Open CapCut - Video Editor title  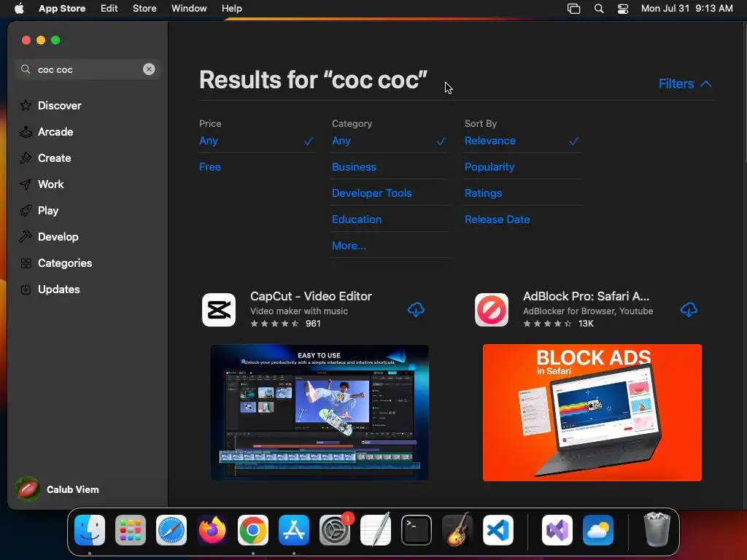click(311, 296)
